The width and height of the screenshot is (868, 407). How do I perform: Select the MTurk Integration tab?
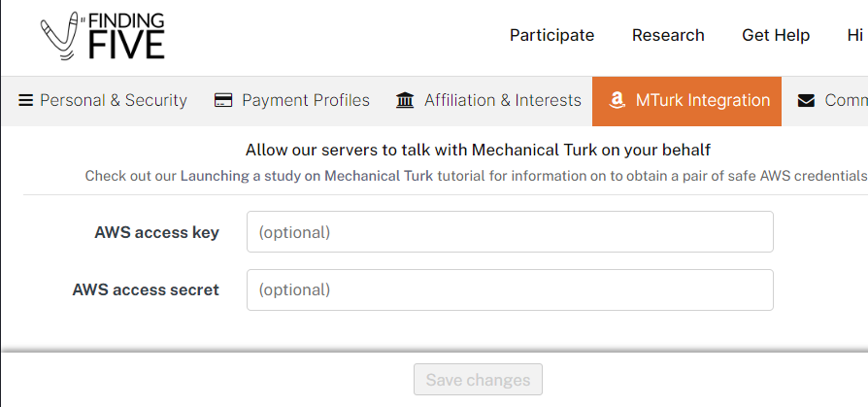coord(687,101)
